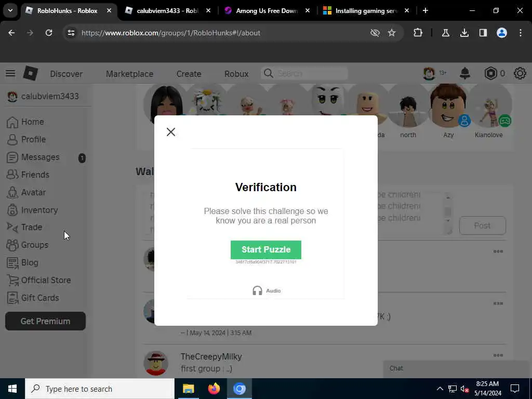Switch to Among Us Free Download tab
This screenshot has width=532, height=399.
pyautogui.click(x=267, y=11)
